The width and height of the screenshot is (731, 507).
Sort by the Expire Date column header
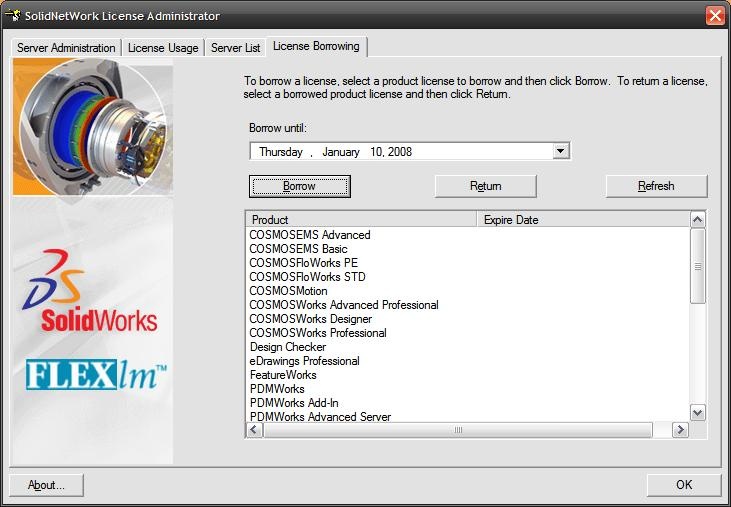[583, 219]
